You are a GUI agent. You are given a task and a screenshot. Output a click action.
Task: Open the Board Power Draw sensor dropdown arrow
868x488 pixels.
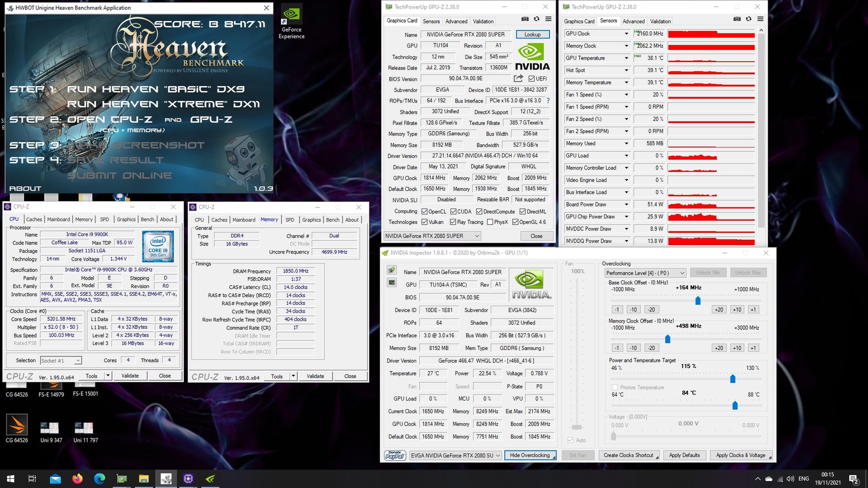pos(626,205)
